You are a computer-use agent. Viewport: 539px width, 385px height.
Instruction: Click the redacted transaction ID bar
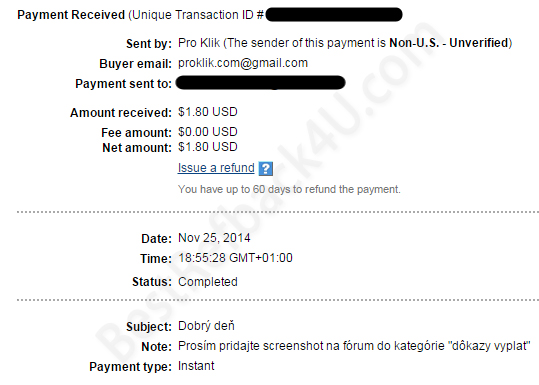pyautogui.click(x=334, y=15)
